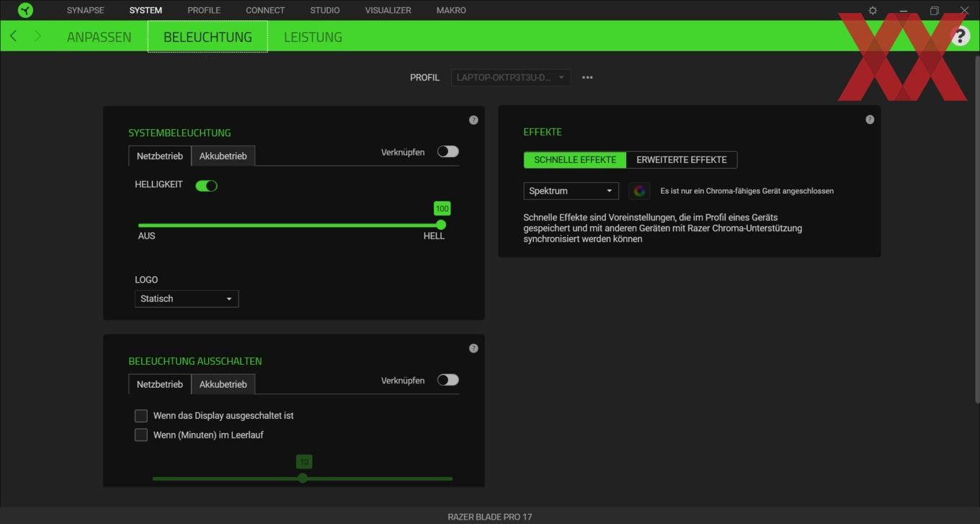Open the Studio menu

click(x=325, y=10)
